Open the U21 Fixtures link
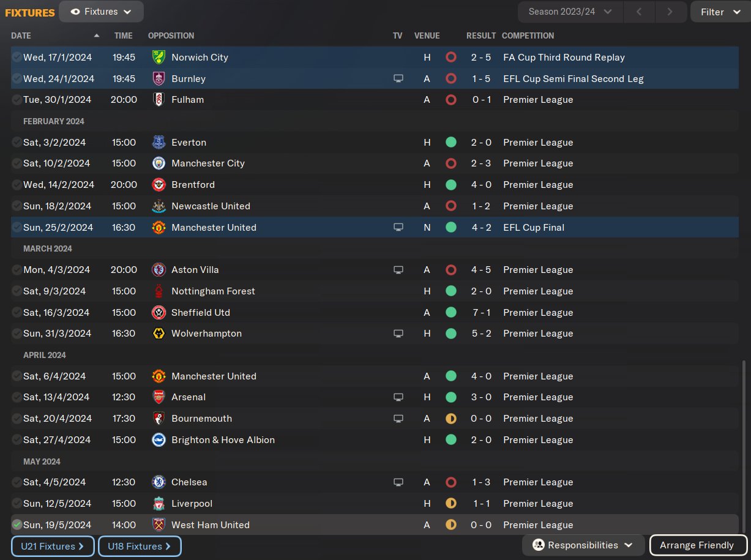 point(53,547)
